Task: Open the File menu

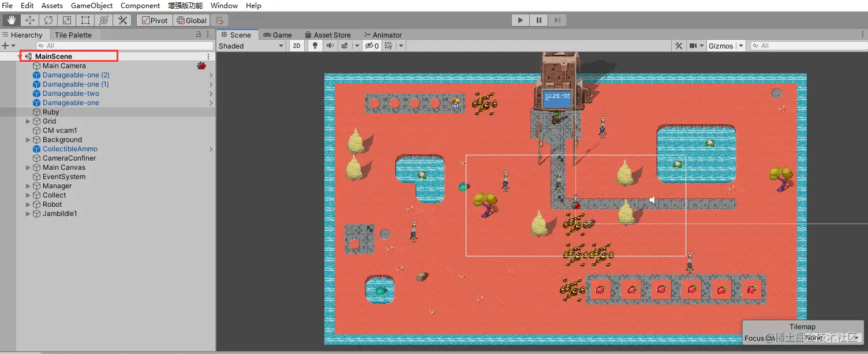Action: 8,5
